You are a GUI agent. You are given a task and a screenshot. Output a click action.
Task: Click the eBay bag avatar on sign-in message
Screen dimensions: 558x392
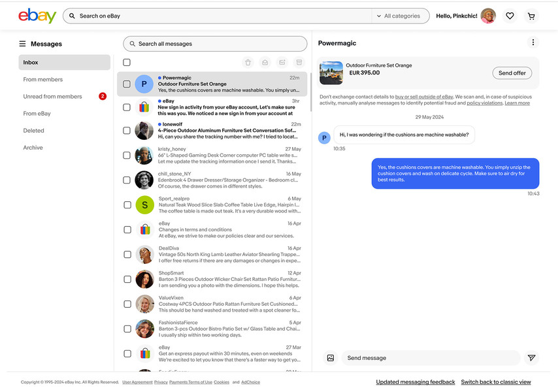(x=144, y=107)
